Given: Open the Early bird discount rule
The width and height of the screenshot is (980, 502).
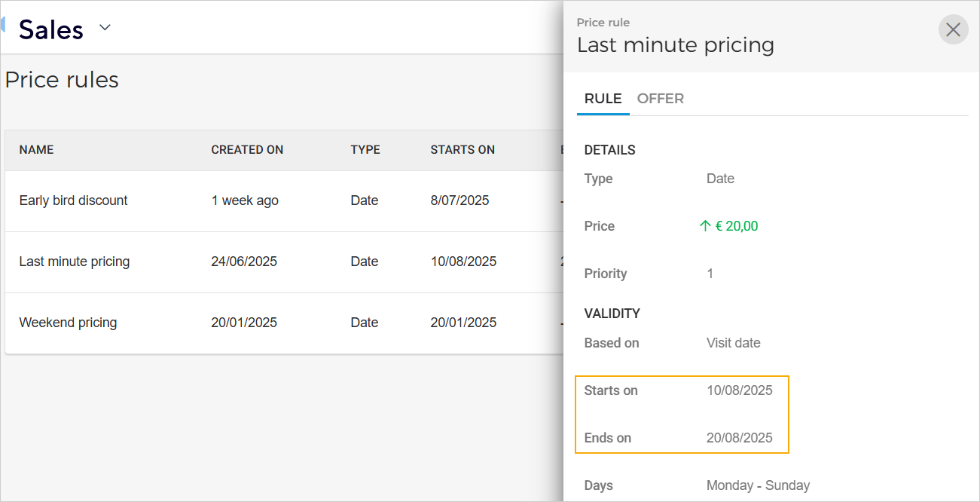Looking at the screenshot, I should pyautogui.click(x=74, y=200).
